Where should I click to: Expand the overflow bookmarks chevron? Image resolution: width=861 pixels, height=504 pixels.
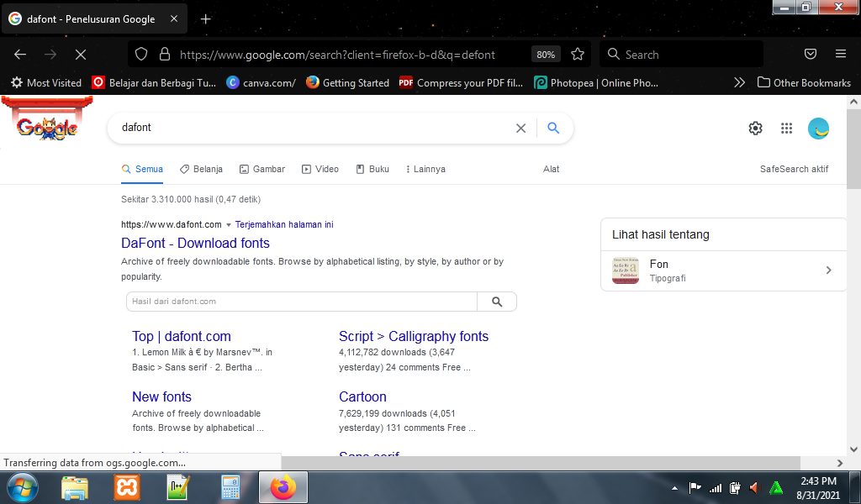point(739,82)
